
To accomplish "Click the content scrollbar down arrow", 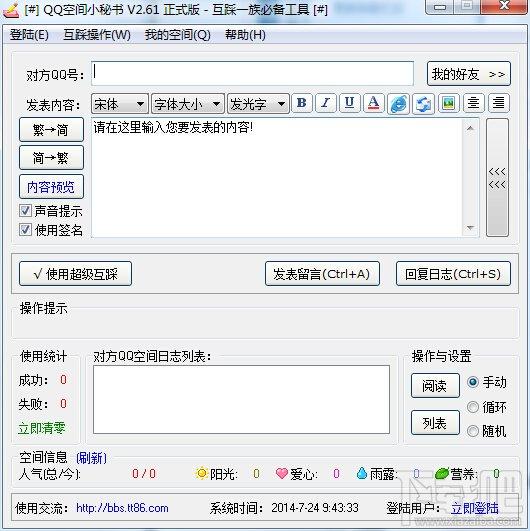I will pyautogui.click(x=470, y=228).
